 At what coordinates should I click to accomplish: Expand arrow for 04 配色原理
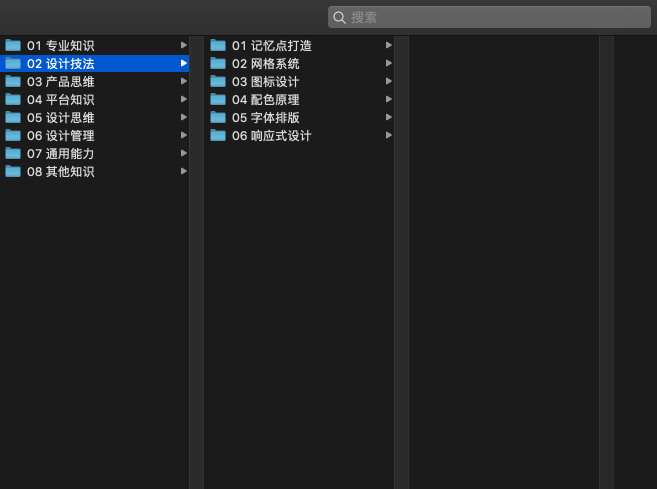(388, 99)
